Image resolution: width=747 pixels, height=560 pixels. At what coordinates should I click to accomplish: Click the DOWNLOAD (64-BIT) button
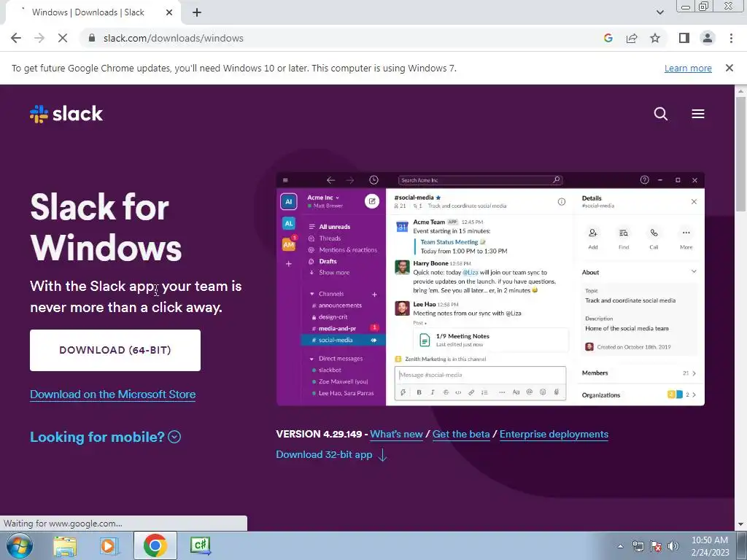(115, 350)
